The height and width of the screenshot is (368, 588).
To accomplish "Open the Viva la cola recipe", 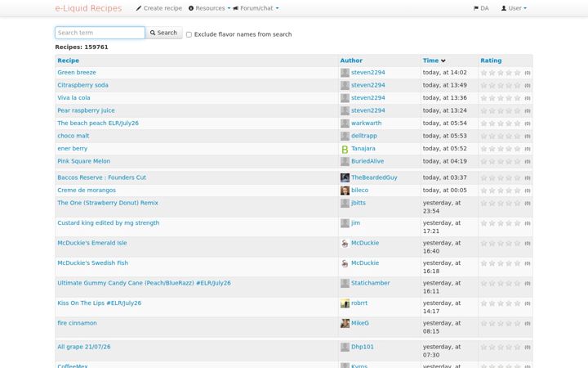I will (x=73, y=97).
